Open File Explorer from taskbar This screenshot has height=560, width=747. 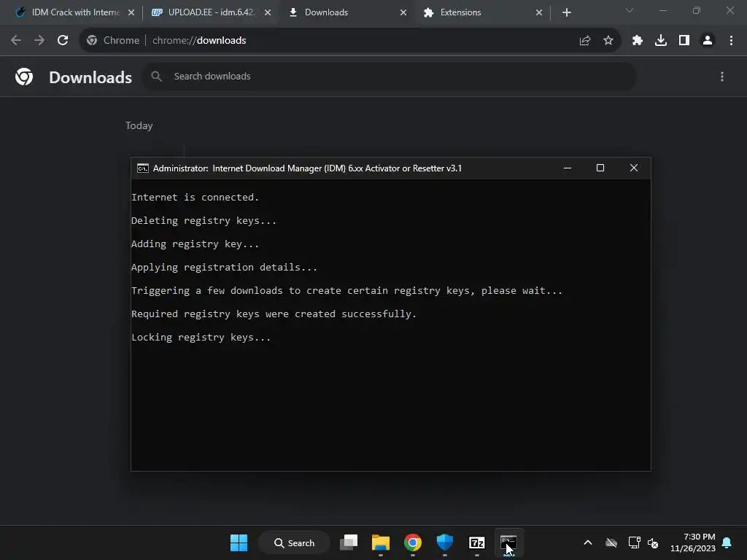(381, 542)
